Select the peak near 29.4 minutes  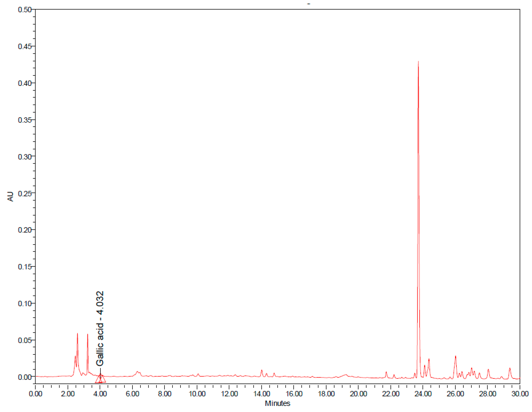(x=510, y=368)
